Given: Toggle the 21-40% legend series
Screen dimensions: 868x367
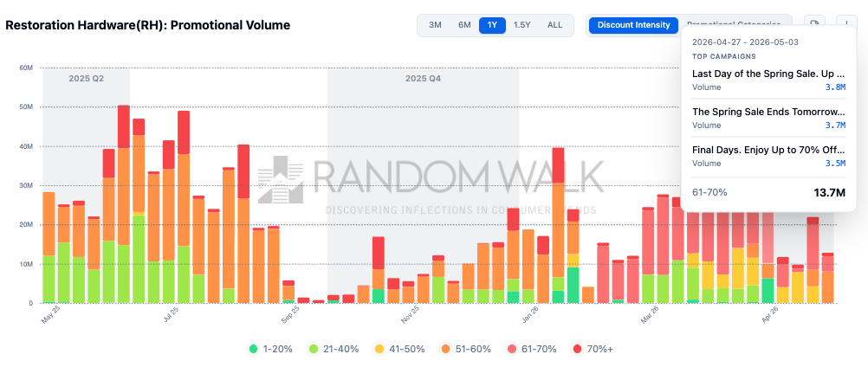Looking at the screenshot, I should [x=334, y=349].
